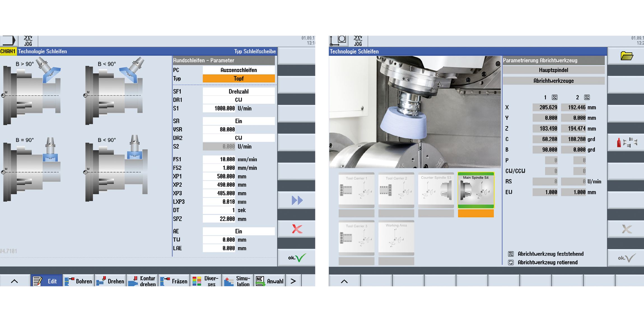Select Main Spindle S4 tile
Screen dimensions: 644x322
point(476,190)
